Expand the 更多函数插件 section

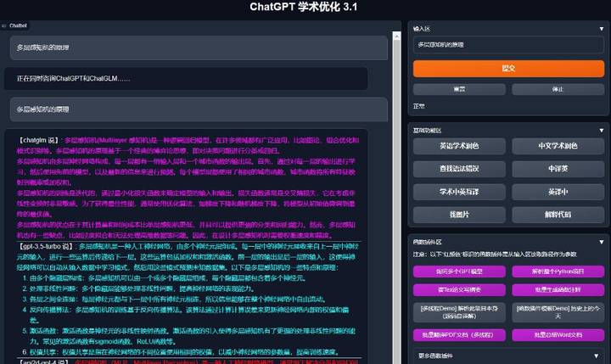pyautogui.click(x=508, y=356)
